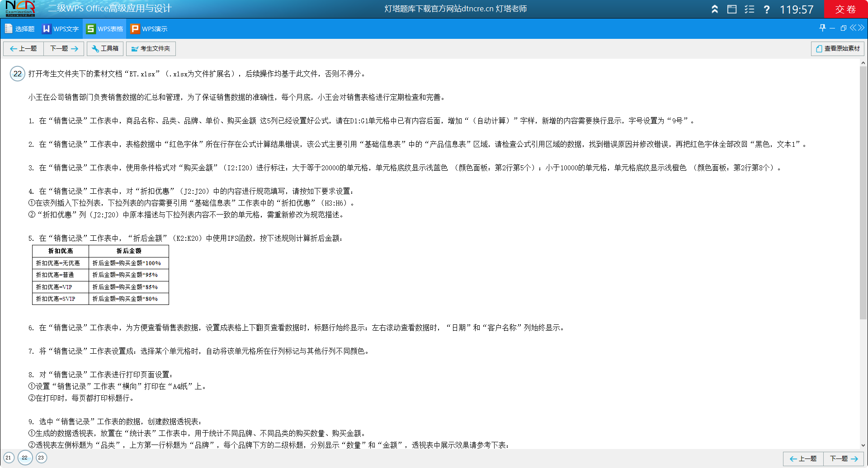Click table cell 折后金额=购买金额*80%

point(129,299)
